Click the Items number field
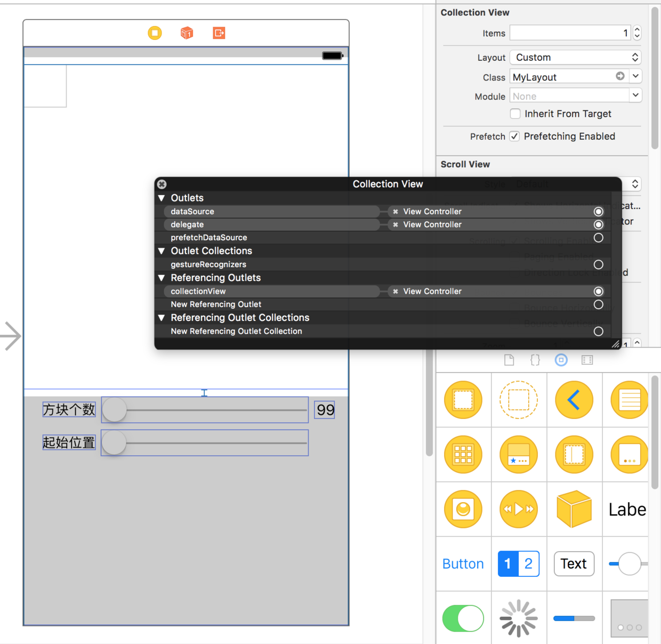This screenshot has height=644, width=661. pyautogui.click(x=570, y=33)
